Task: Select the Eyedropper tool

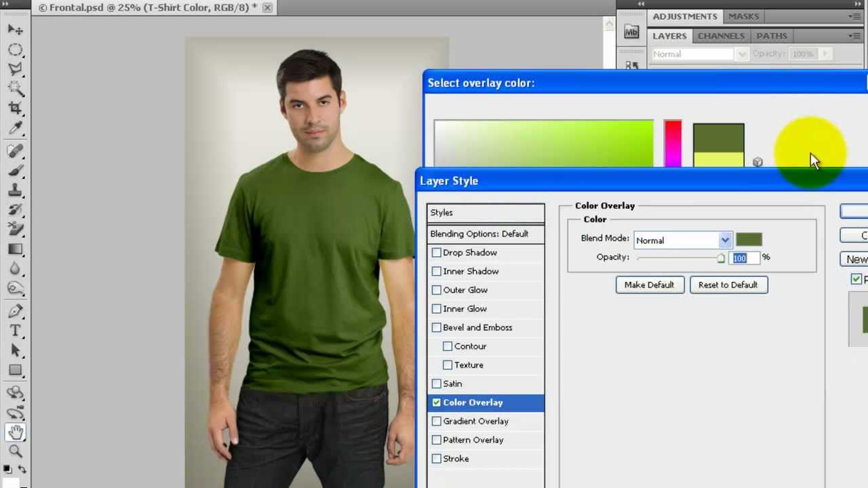Action: (x=15, y=127)
